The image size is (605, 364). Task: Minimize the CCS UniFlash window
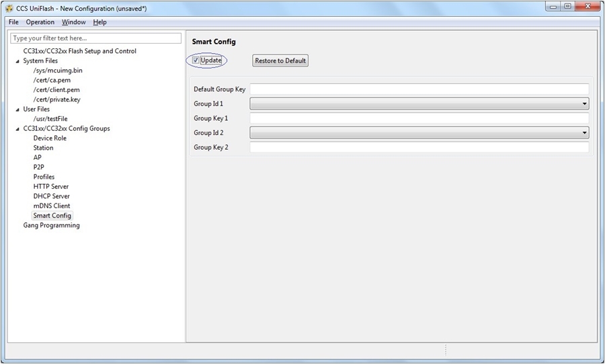tap(554, 7)
